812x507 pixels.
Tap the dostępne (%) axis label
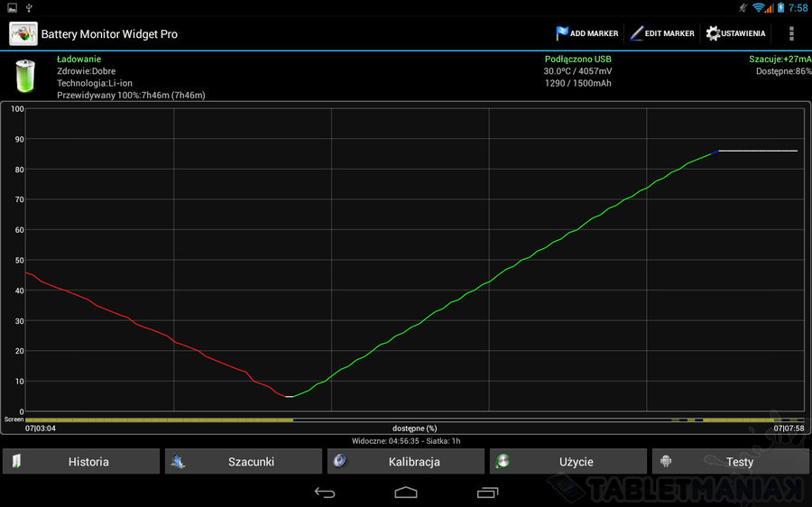pos(414,429)
